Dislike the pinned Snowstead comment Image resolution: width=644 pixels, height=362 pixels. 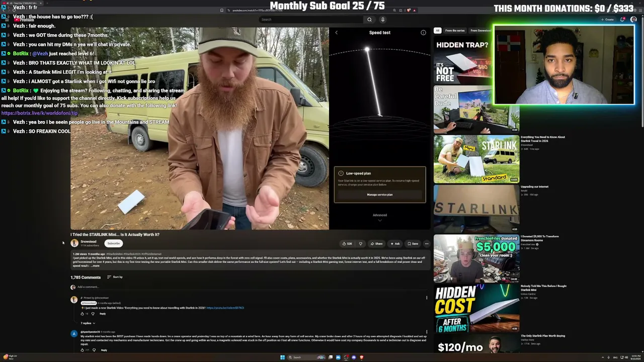point(93,314)
